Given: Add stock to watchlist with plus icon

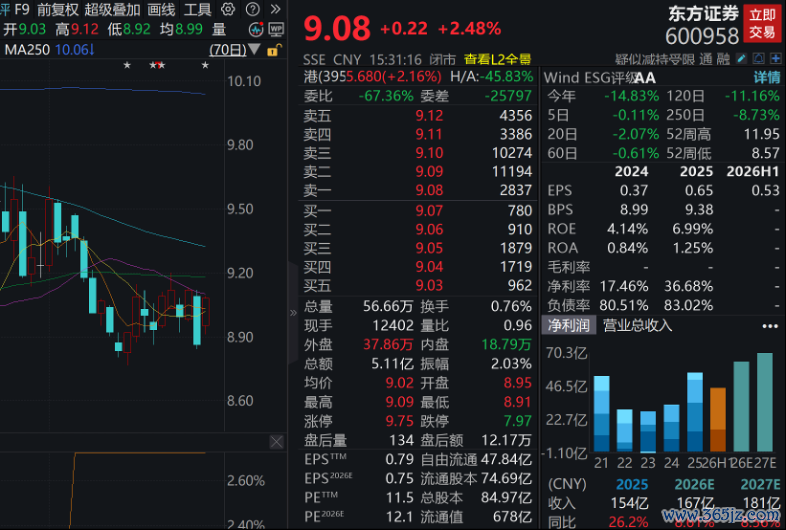Looking at the screenshot, I should (x=776, y=59).
